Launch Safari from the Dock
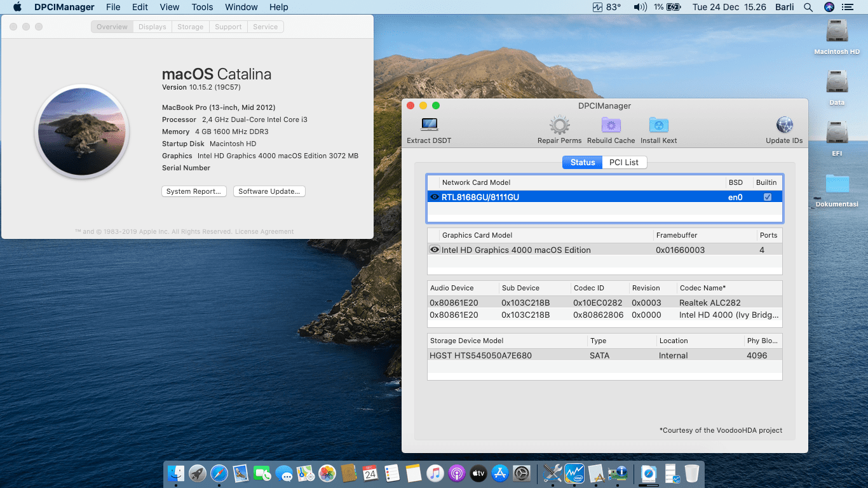 coord(219,473)
